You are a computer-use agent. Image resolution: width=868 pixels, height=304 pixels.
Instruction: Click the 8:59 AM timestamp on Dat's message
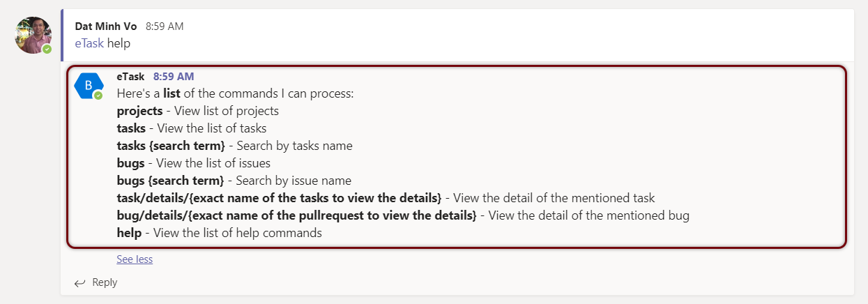pos(165,26)
